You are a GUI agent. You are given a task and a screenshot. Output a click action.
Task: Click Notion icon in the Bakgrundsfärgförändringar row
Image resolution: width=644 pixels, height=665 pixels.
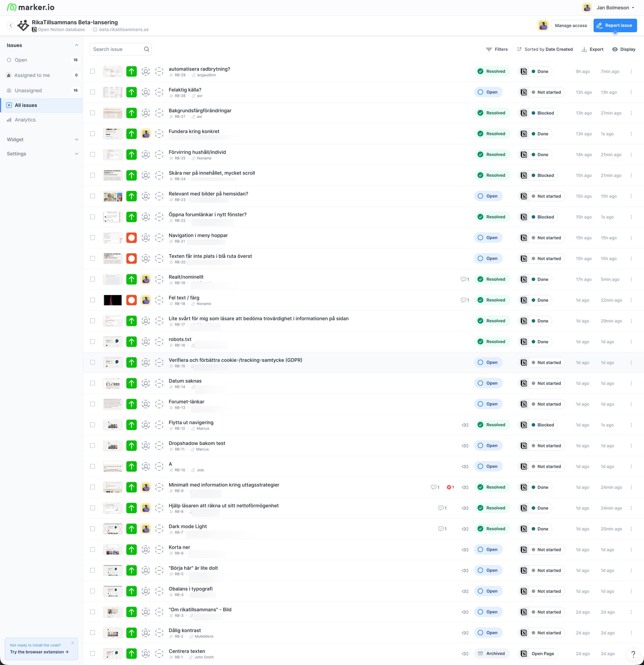(x=524, y=113)
